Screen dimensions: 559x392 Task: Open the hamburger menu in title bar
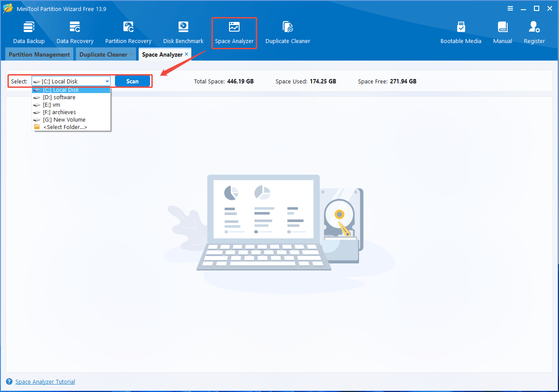coord(510,8)
